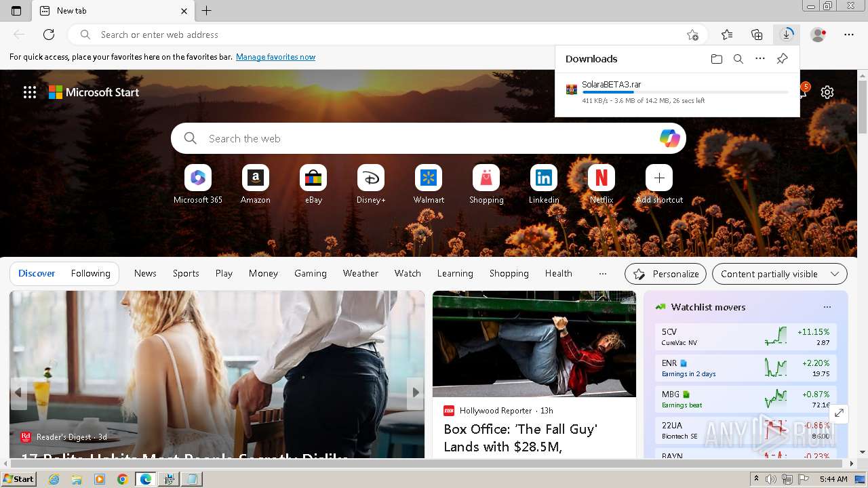Refresh the page with reload icon

[49, 35]
